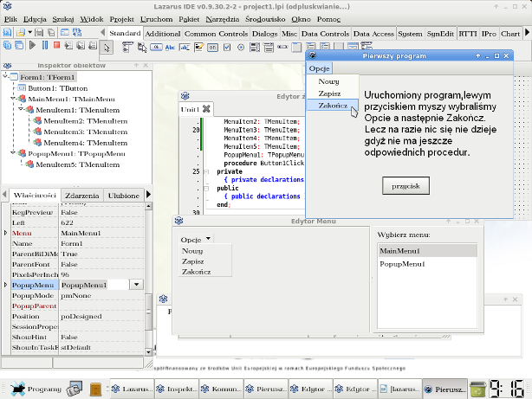
Task: Switch to the Dialogs palette tab
Action: click(x=264, y=34)
